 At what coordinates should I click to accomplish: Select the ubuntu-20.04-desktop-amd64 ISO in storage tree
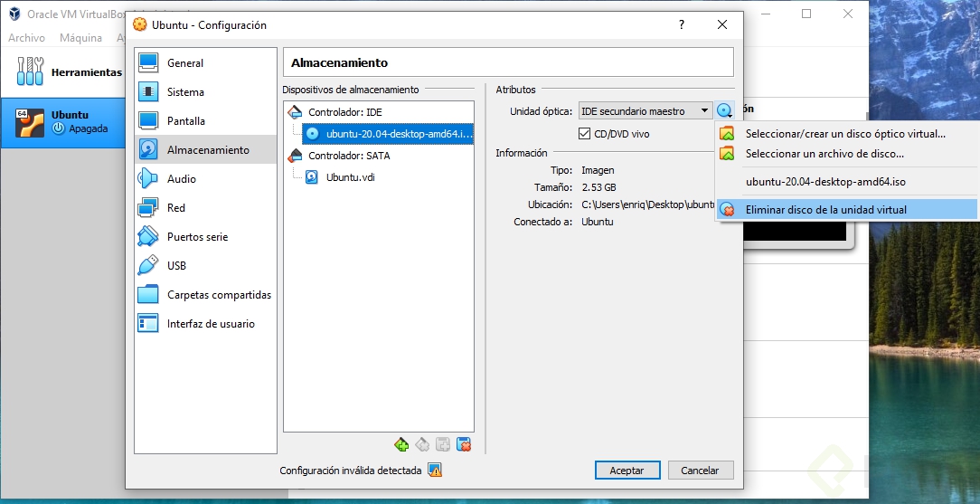(388, 134)
